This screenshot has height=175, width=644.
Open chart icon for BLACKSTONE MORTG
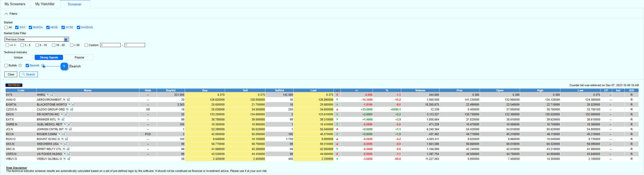(74, 104)
